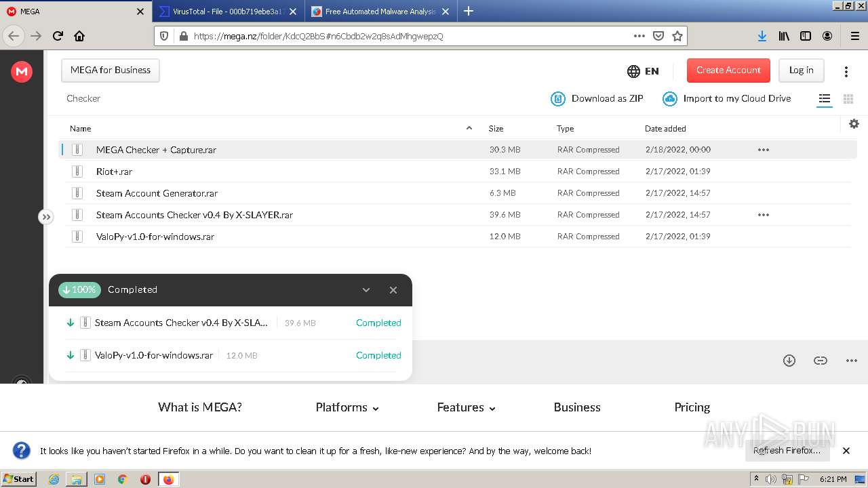Sort files by Name column
The image size is (868, 488).
pos(80,129)
